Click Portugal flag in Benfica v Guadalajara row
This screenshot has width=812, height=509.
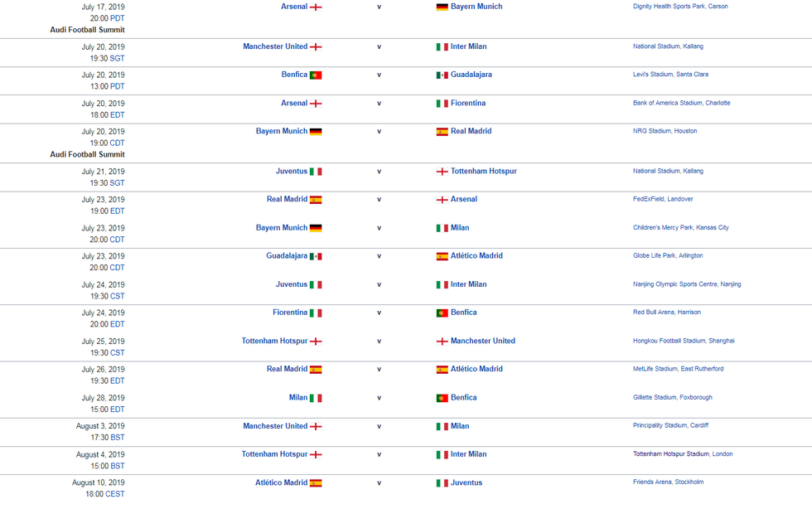(316, 75)
